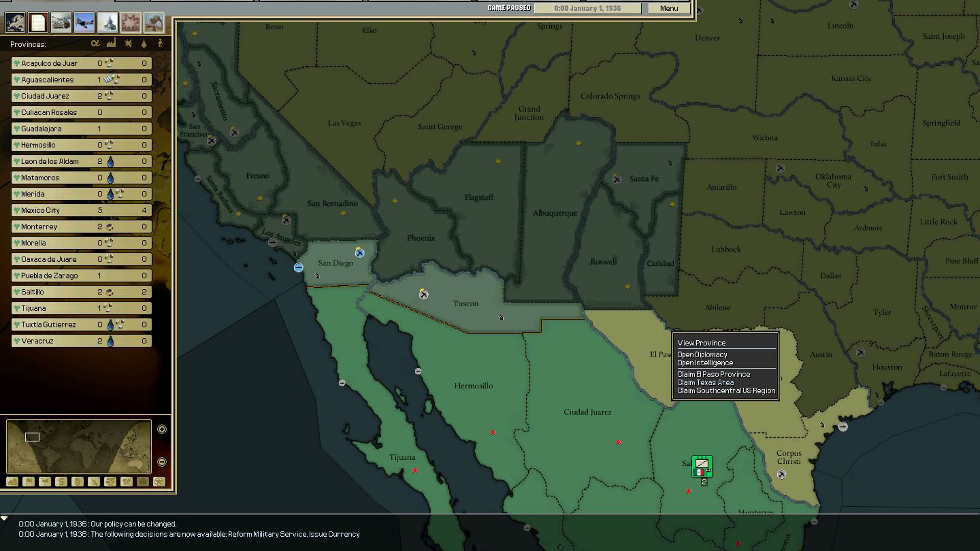Click the date display January 1, 1936
980x551 pixels.
pyautogui.click(x=587, y=8)
